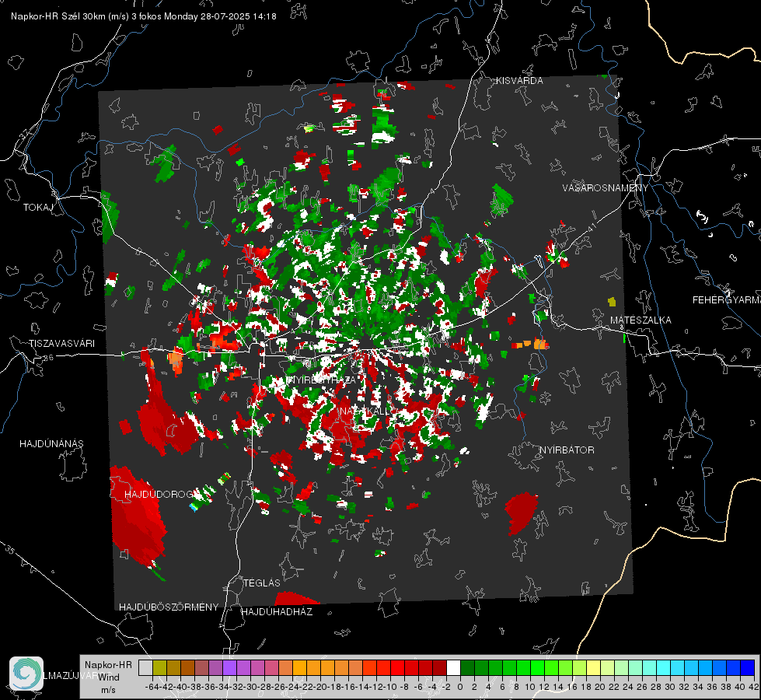Pick the olive swatch above -64
Screen dimensions: 761x700
click(159, 667)
